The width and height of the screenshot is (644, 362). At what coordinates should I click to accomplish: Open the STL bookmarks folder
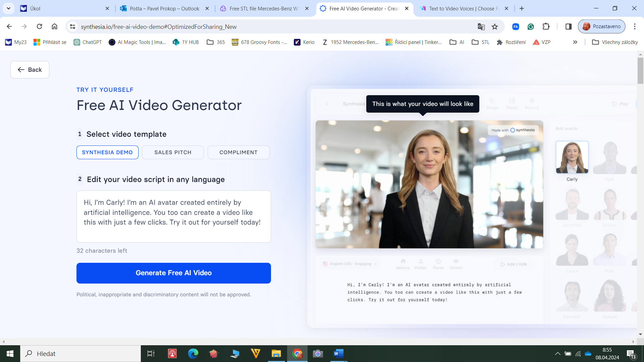[480, 42]
